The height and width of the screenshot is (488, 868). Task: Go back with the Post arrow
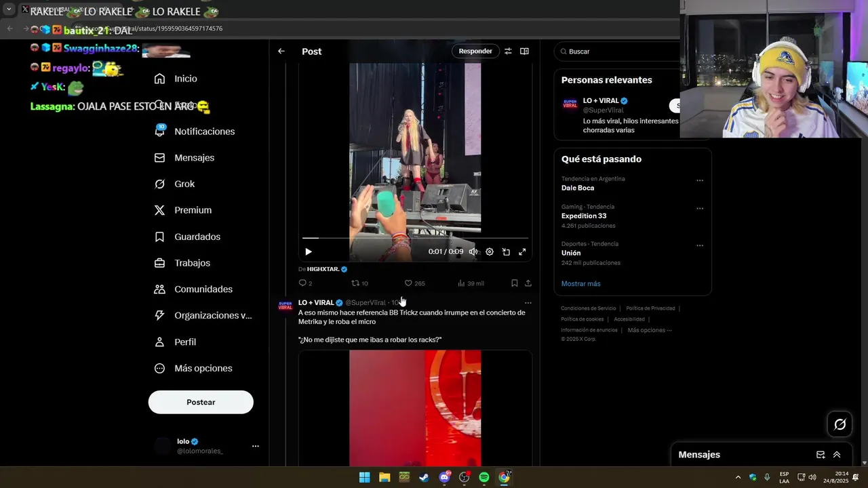(281, 52)
